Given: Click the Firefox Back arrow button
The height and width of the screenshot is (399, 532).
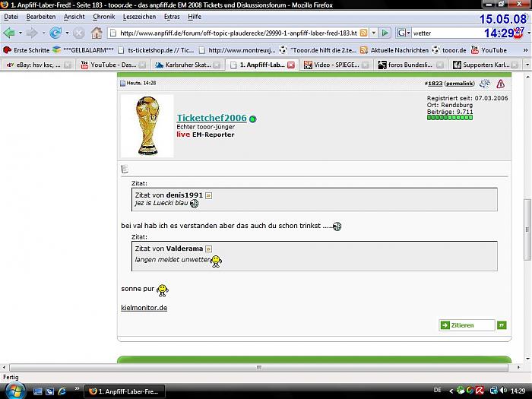Looking at the screenshot, I should (x=10, y=33).
